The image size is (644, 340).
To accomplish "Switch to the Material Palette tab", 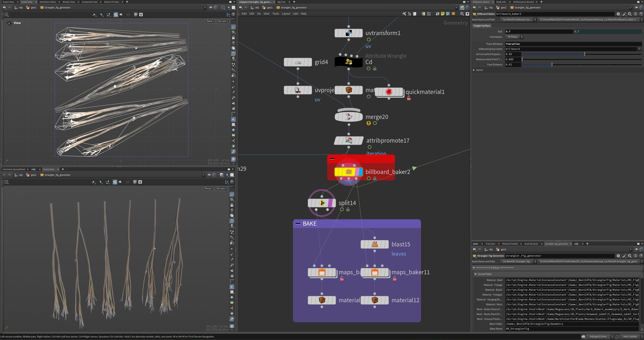I will pos(510,244).
